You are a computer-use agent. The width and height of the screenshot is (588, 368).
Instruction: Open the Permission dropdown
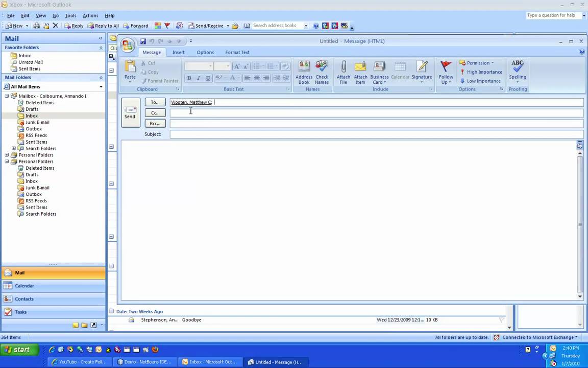click(477, 63)
